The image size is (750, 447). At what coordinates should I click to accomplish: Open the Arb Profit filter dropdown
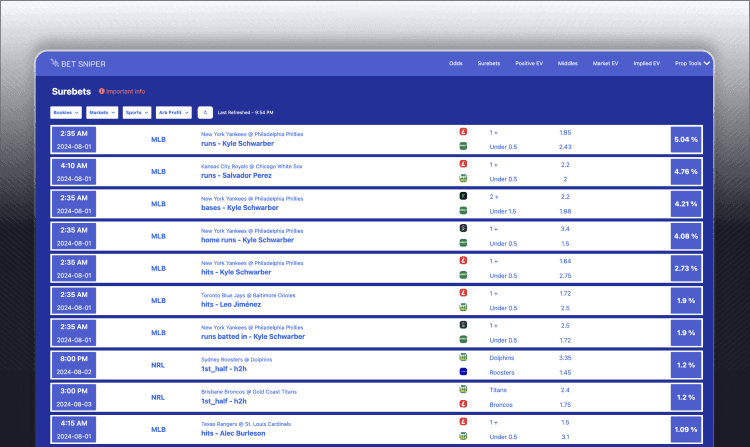(174, 112)
